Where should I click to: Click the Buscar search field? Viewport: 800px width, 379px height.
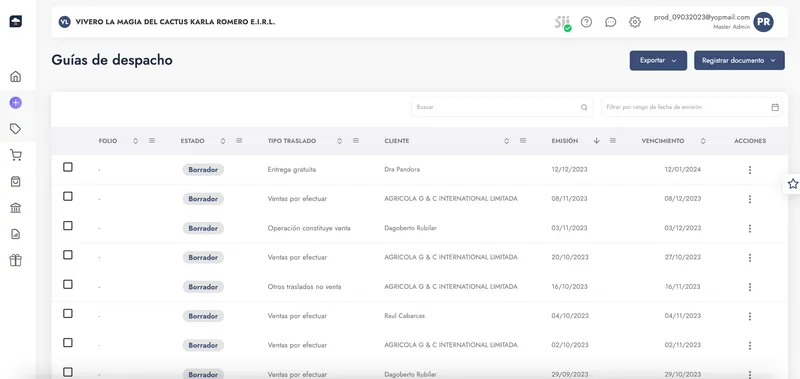tap(502, 107)
